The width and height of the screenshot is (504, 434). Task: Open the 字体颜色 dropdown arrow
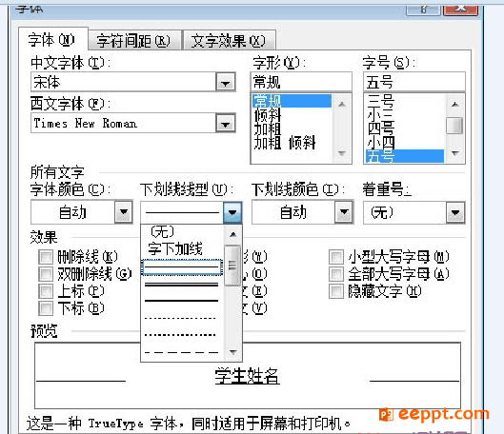tap(124, 212)
